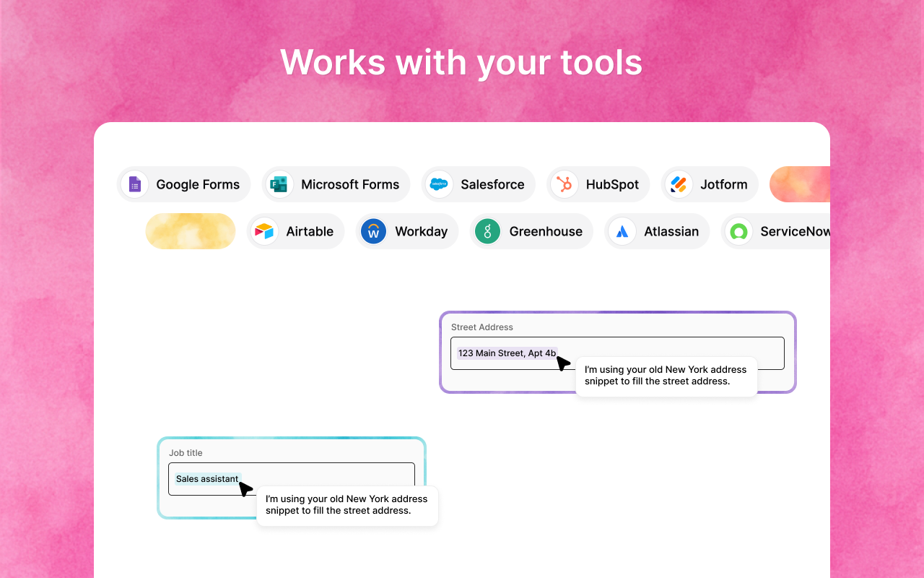
Task: Click the Workday circle icon
Action: coord(373,231)
